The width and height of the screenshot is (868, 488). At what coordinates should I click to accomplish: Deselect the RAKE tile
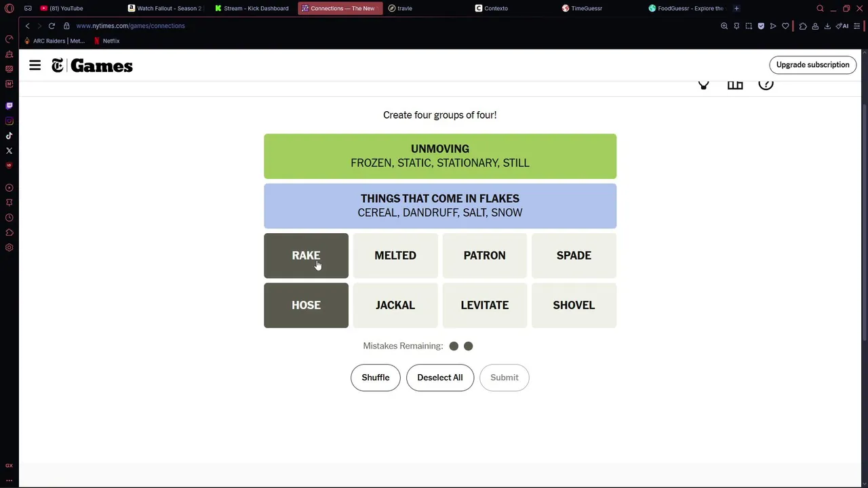pos(306,256)
